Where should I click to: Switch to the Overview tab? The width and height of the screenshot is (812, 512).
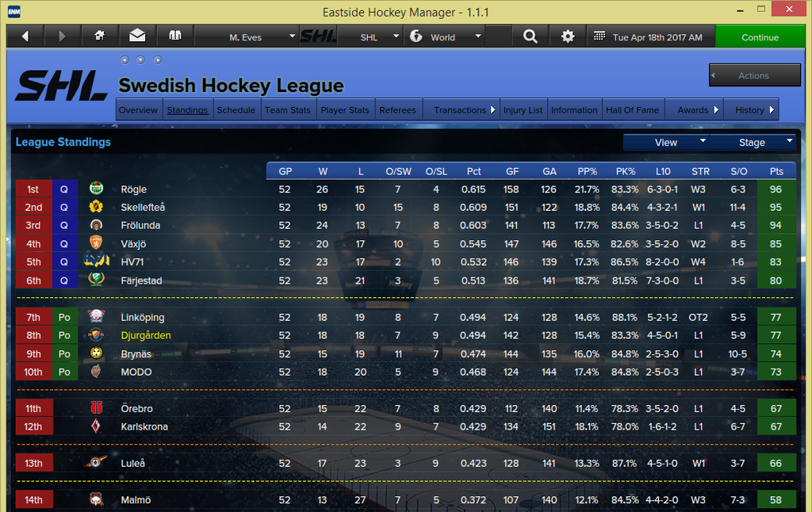click(x=138, y=109)
